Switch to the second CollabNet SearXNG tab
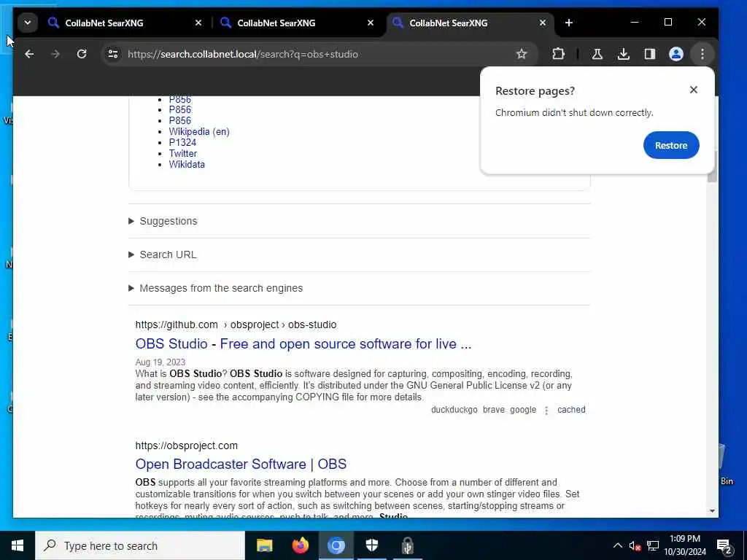The height and width of the screenshot is (560, 747). point(297,23)
